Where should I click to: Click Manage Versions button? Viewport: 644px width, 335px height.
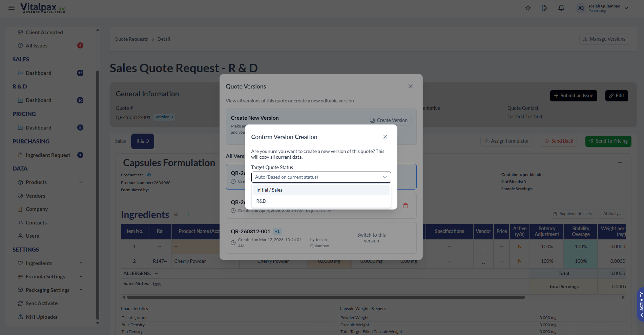tap(604, 39)
